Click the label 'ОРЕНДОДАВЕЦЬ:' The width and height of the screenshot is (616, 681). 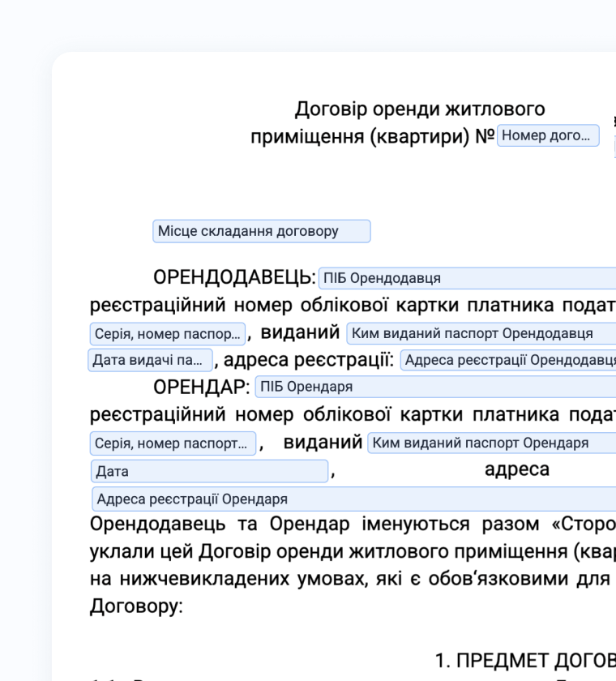234,277
